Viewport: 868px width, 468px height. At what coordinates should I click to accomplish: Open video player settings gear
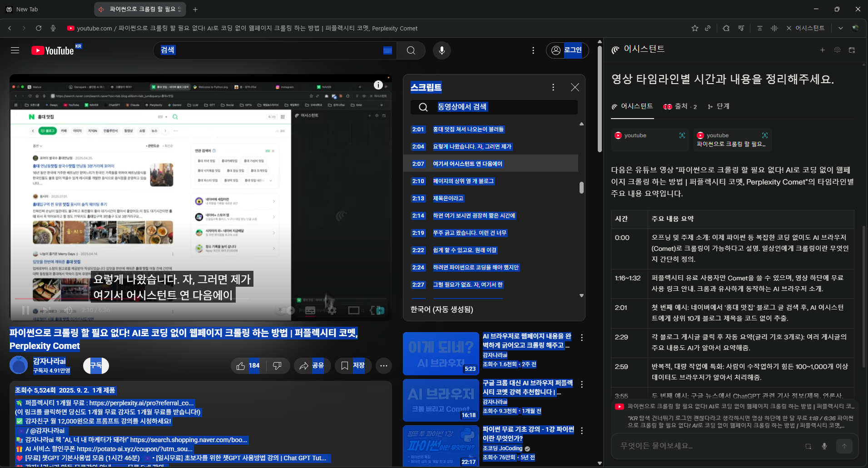pyautogui.click(x=332, y=310)
